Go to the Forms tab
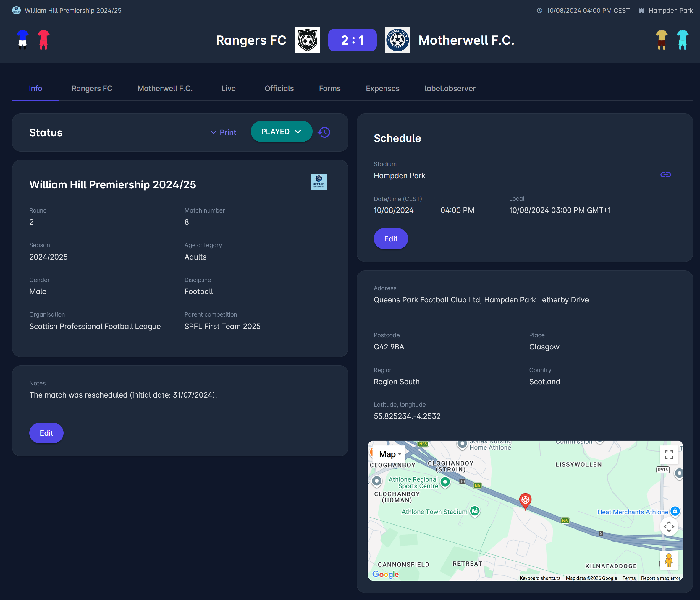Image resolution: width=700 pixels, height=600 pixels. (x=330, y=88)
